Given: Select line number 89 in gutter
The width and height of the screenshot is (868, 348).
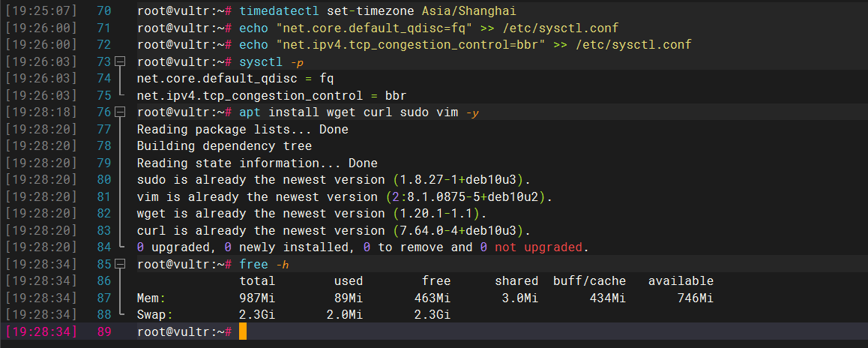Looking at the screenshot, I should [x=103, y=332].
